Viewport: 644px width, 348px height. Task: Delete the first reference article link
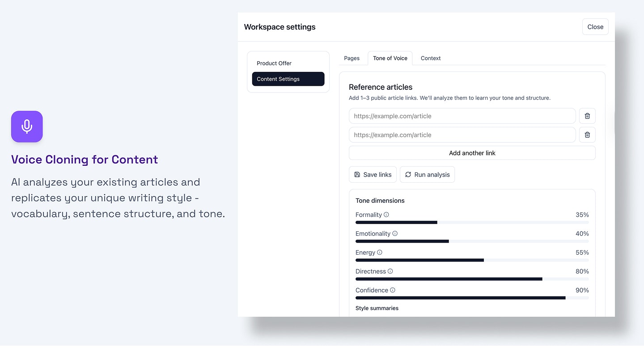(587, 116)
